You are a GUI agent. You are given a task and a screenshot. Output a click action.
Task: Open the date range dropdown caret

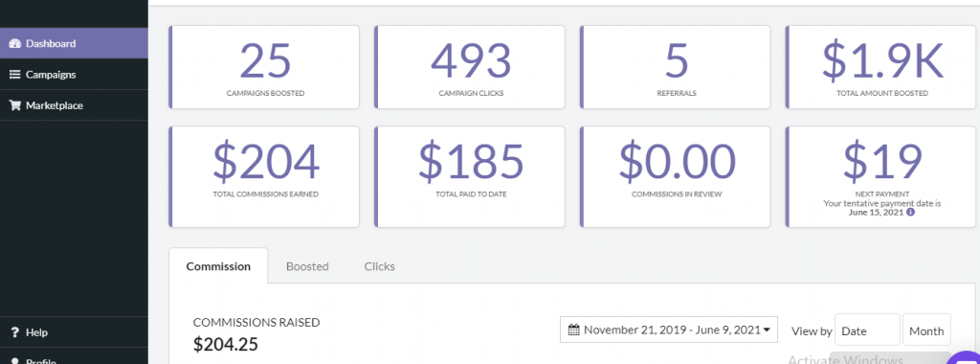(x=767, y=330)
